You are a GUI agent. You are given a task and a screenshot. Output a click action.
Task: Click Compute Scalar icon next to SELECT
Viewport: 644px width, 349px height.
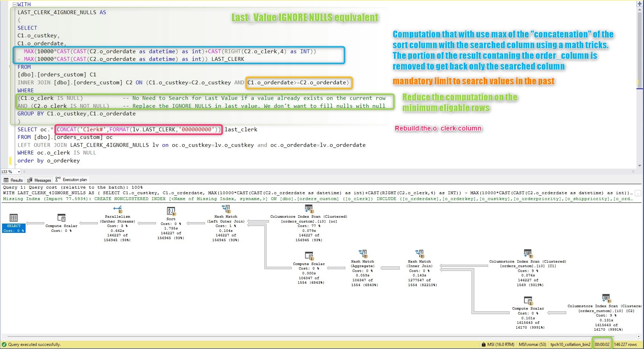[x=61, y=218]
